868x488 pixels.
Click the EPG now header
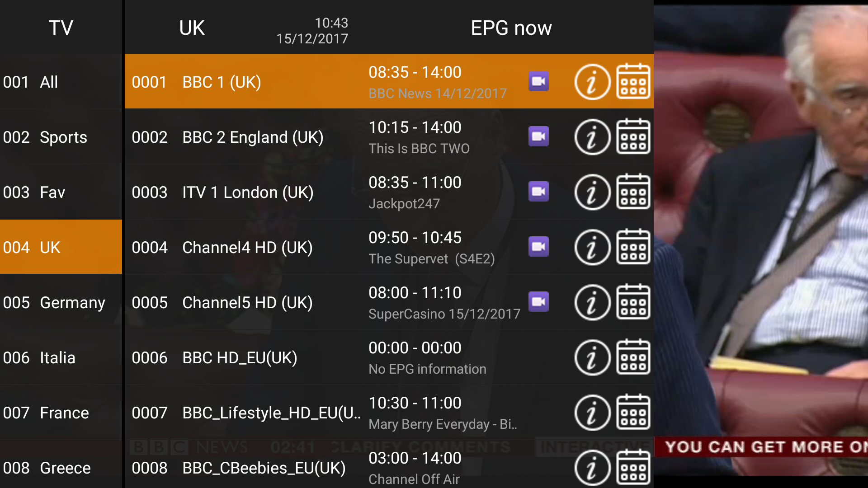(x=511, y=28)
